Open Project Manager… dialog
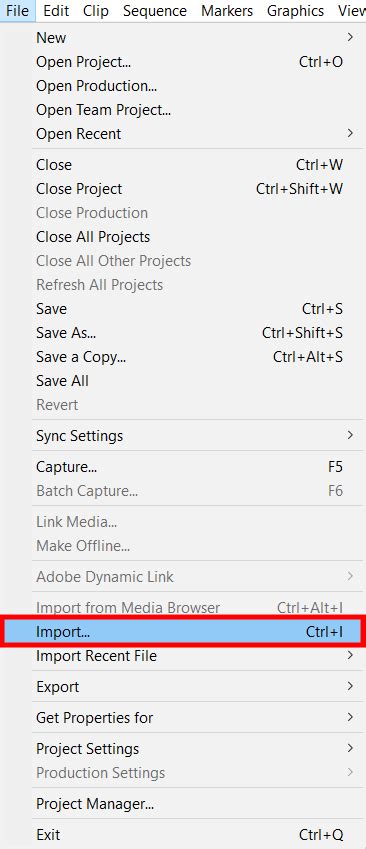Screen dimensions: 366x849 pyautogui.click(x=194, y=804)
